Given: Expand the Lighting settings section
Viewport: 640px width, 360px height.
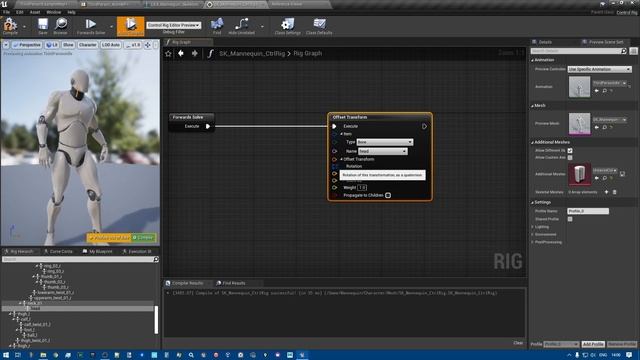Looking at the screenshot, I should click(x=533, y=227).
